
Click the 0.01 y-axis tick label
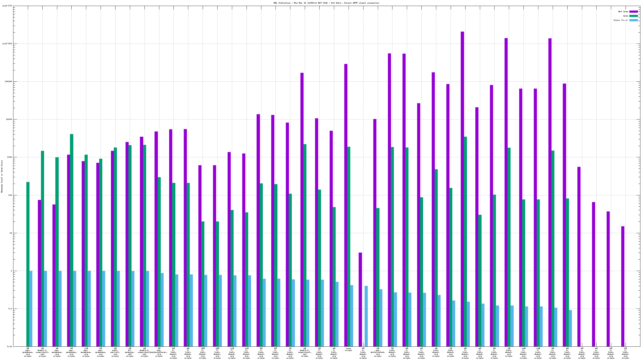tap(10, 346)
